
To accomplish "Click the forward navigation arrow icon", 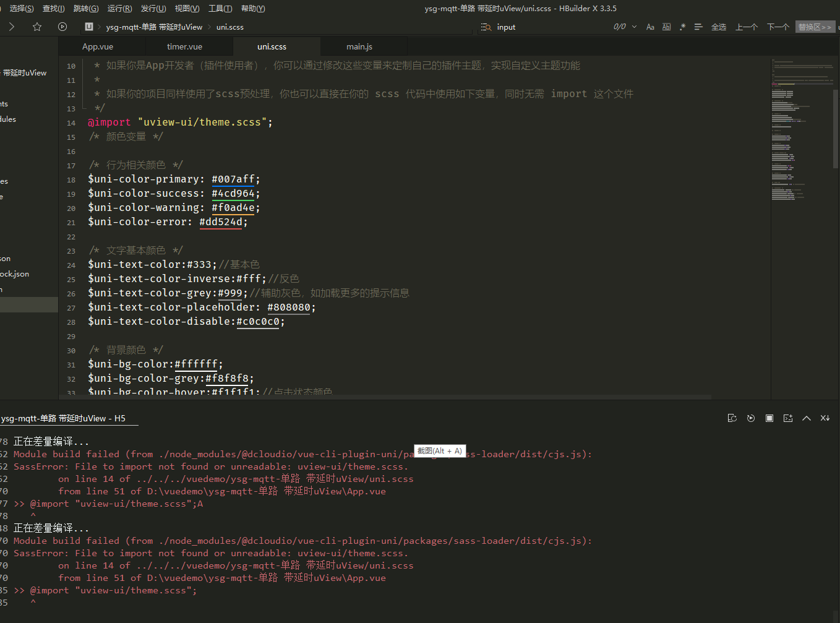I will (11, 27).
